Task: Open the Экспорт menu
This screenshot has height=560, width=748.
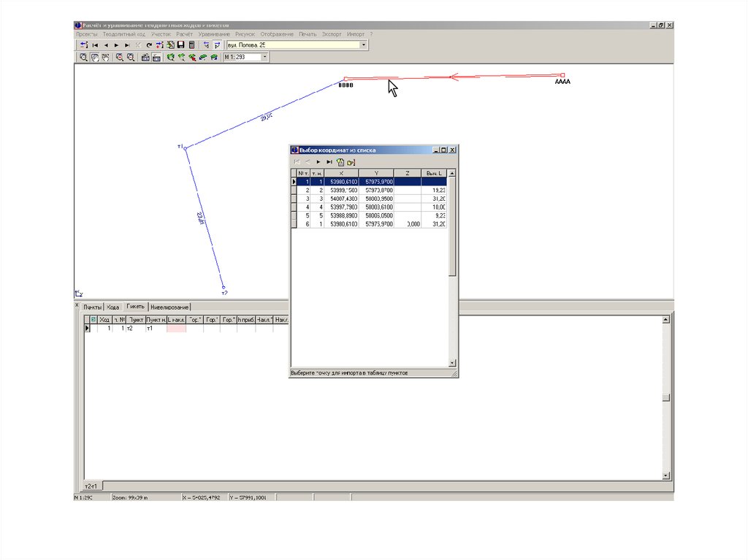Action: click(332, 34)
